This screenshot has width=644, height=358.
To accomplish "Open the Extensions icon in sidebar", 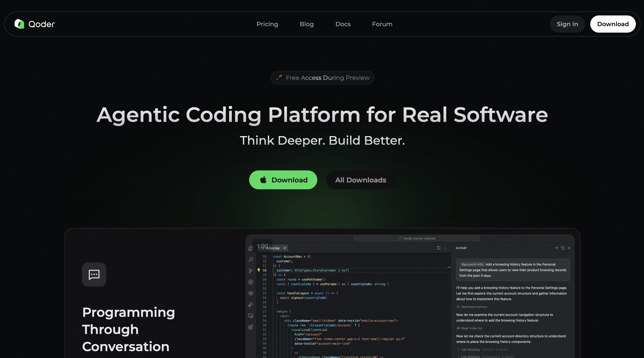I will click(251, 327).
